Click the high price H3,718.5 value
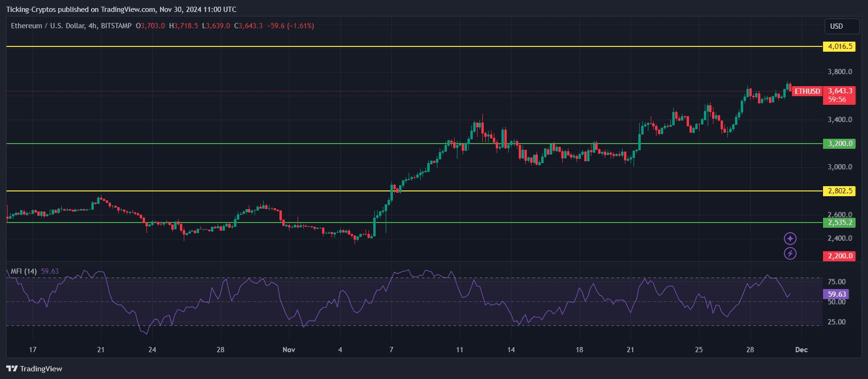868x379 pixels. coord(184,26)
